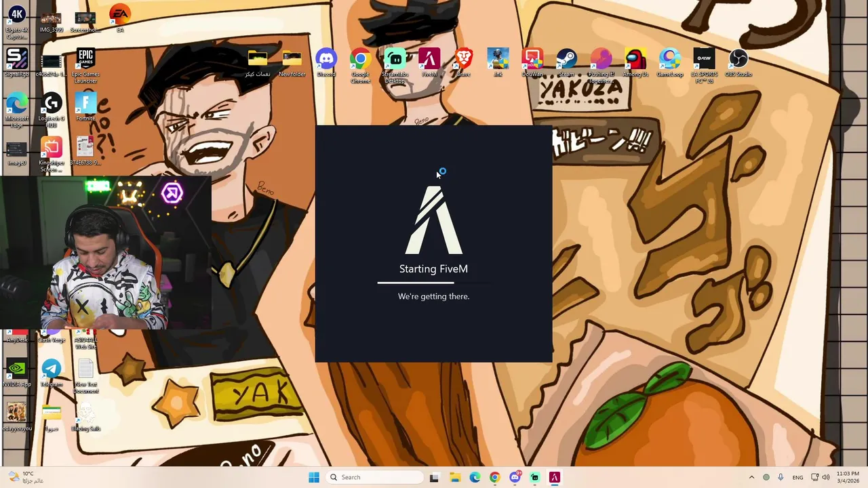Viewport: 868px width, 488px height.
Task: Launch the Telegram desktop shortcut
Action: point(52,373)
